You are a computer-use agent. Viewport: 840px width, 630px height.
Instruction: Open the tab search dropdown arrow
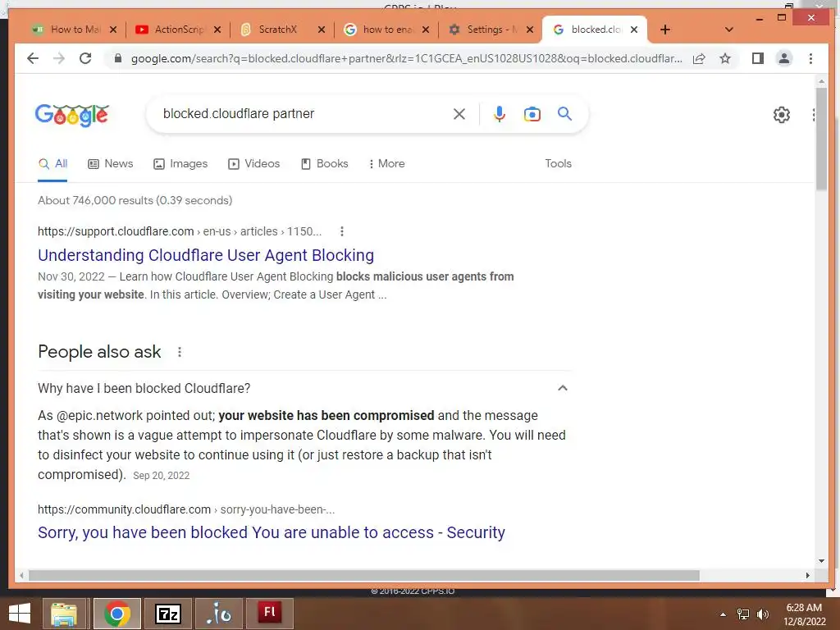(728, 30)
